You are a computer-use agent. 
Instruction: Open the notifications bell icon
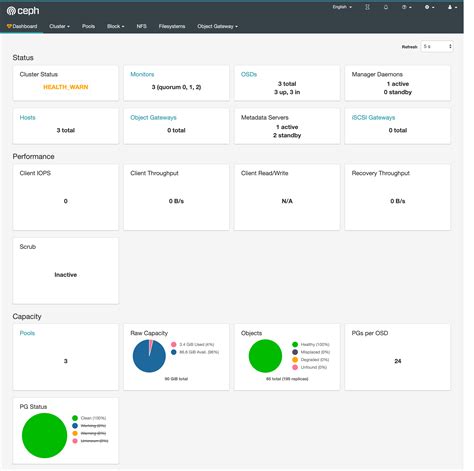(x=386, y=7)
